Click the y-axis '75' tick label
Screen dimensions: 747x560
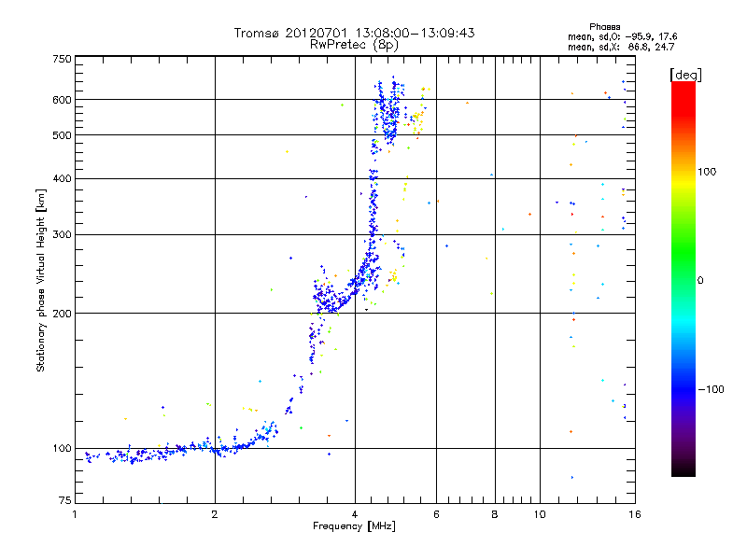(65, 500)
